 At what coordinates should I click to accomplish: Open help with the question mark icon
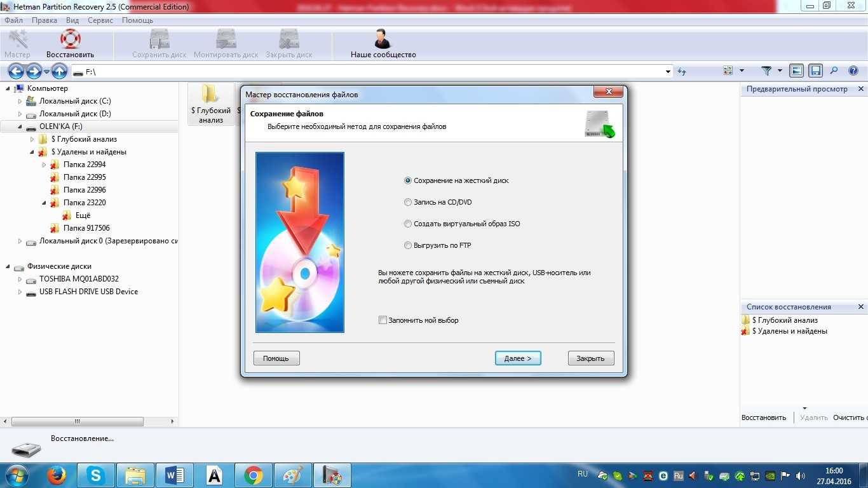853,71
